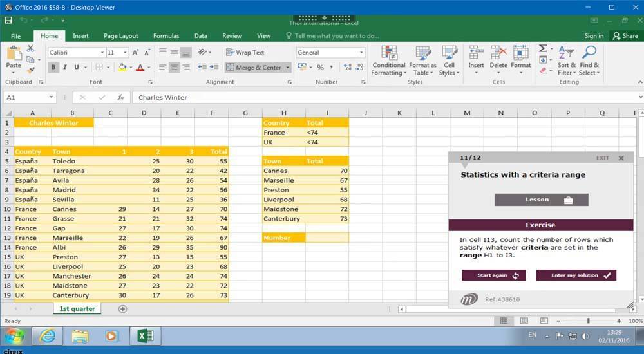This screenshot has height=354, width=644.
Task: Click the zoom slider in status bar
Action: click(x=588, y=321)
